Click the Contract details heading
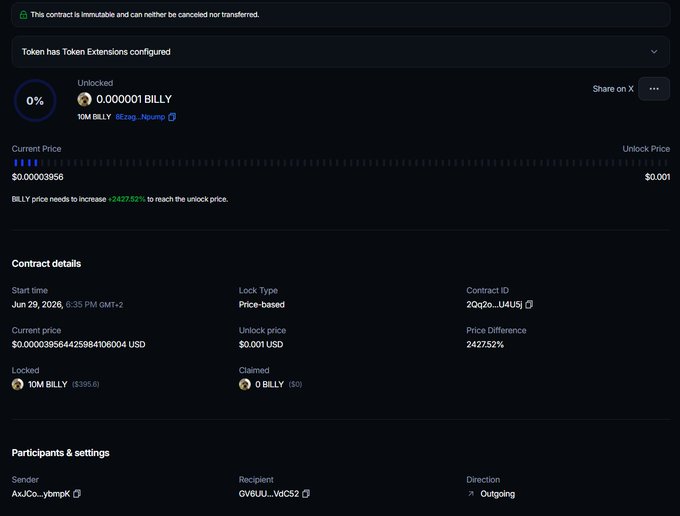 click(x=46, y=264)
